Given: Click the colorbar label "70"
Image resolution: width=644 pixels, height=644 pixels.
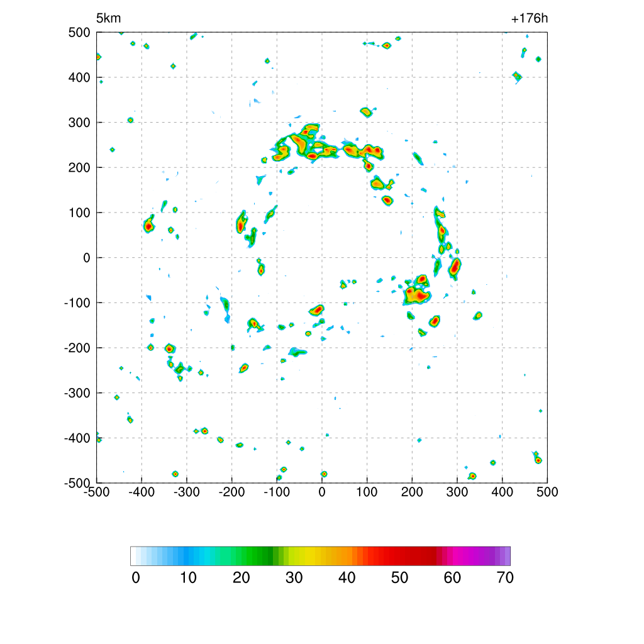Looking at the screenshot, I should [x=505, y=578].
